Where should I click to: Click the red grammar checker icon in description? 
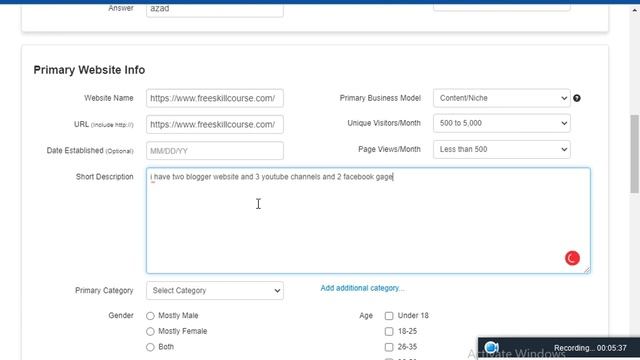[x=572, y=258]
